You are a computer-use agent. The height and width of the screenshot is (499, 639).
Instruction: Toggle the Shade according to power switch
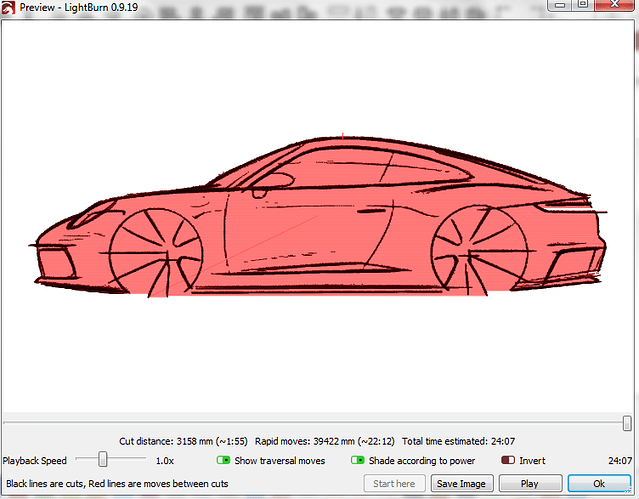click(x=357, y=460)
